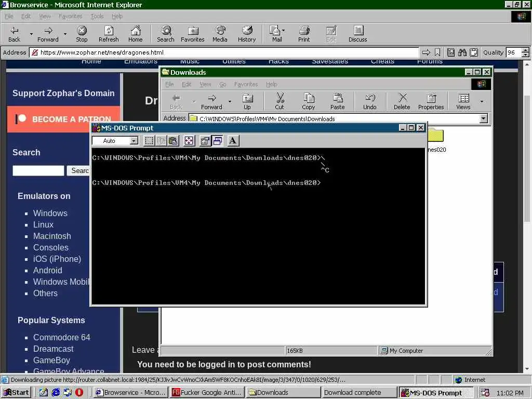This screenshot has height=399, width=532.
Task: Open the History toolbar button
Action: [x=247, y=34]
